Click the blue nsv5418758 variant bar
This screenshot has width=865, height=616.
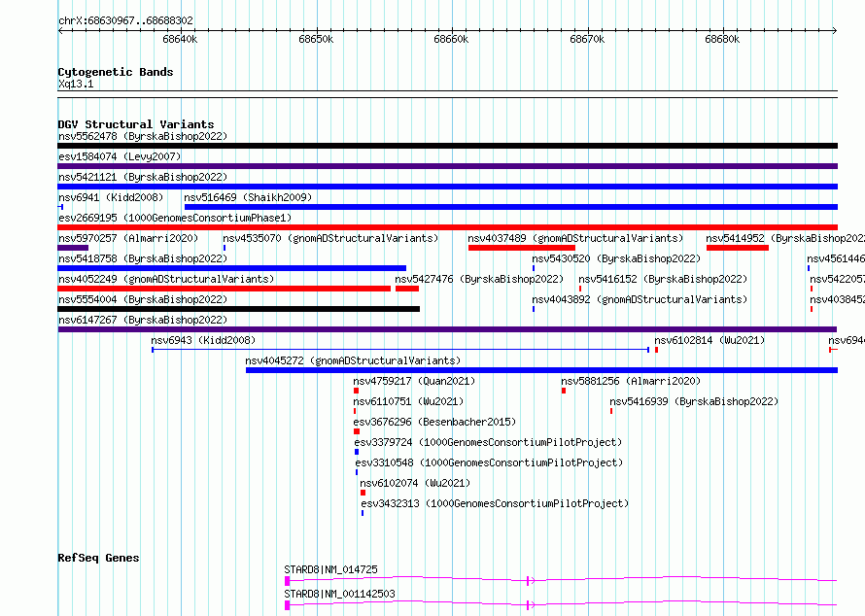click(x=231, y=268)
